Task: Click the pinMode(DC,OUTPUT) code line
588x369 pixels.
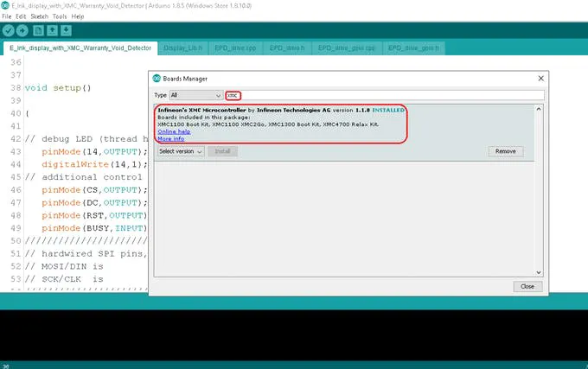Action: tap(94, 203)
